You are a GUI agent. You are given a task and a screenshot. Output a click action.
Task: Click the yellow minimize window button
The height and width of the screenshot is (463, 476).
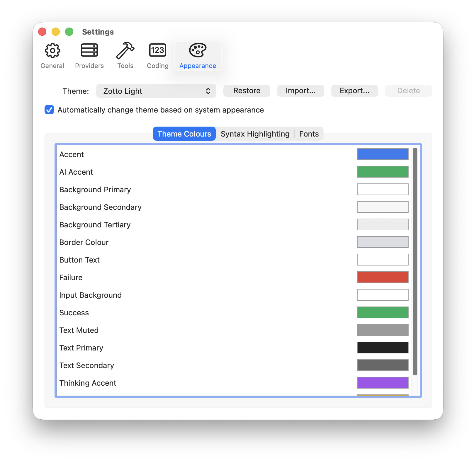56,32
